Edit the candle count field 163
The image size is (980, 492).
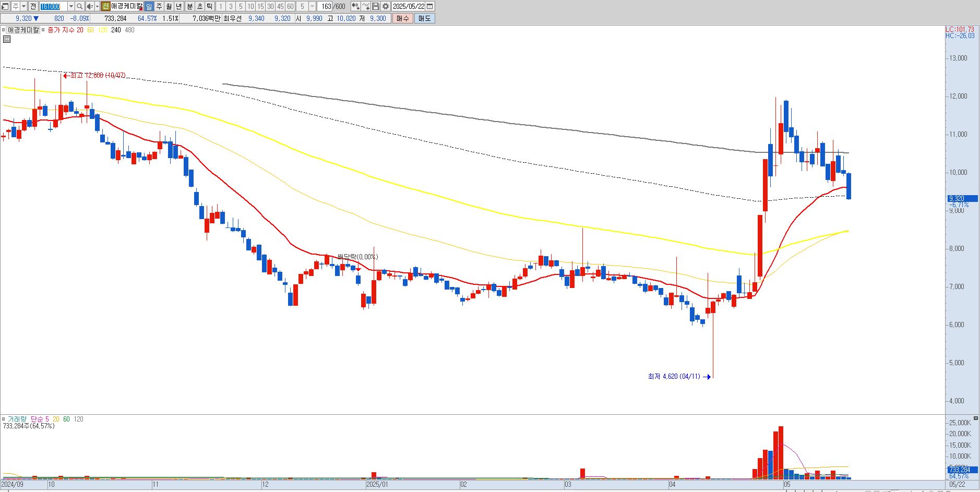[x=325, y=6]
